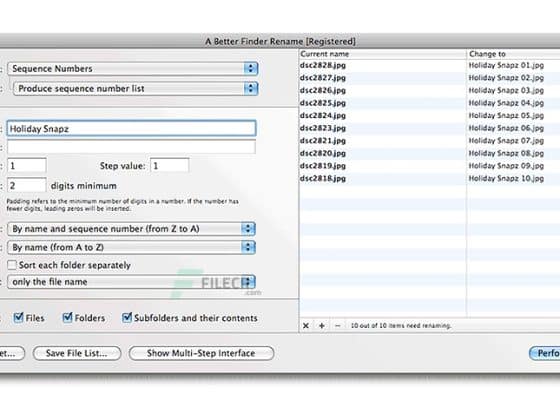Click Holiday Snapz 10.jpg preview name
560x420 pixels.
[x=506, y=178]
